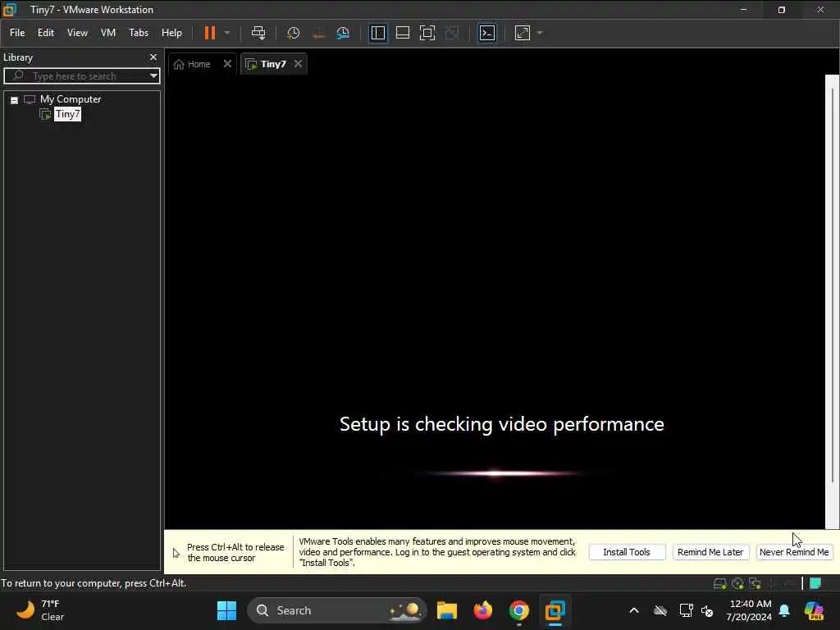Close the Tiny7 tab
This screenshot has width=840, height=630.
pos(298,64)
